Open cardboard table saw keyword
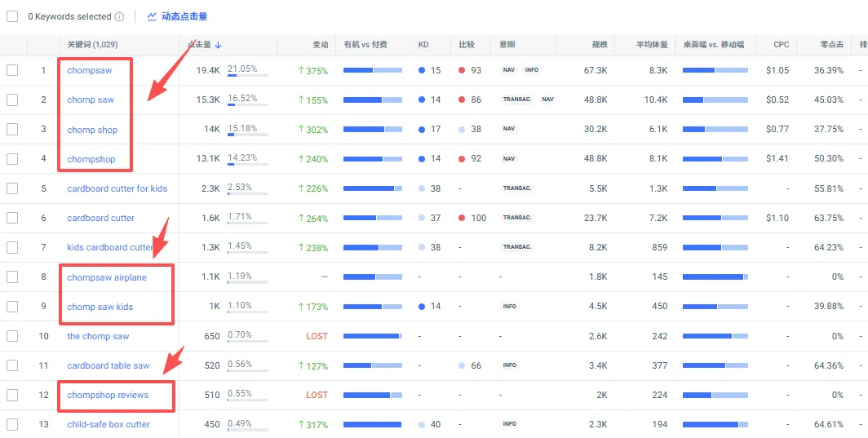The width and height of the screenshot is (868, 438). [108, 365]
